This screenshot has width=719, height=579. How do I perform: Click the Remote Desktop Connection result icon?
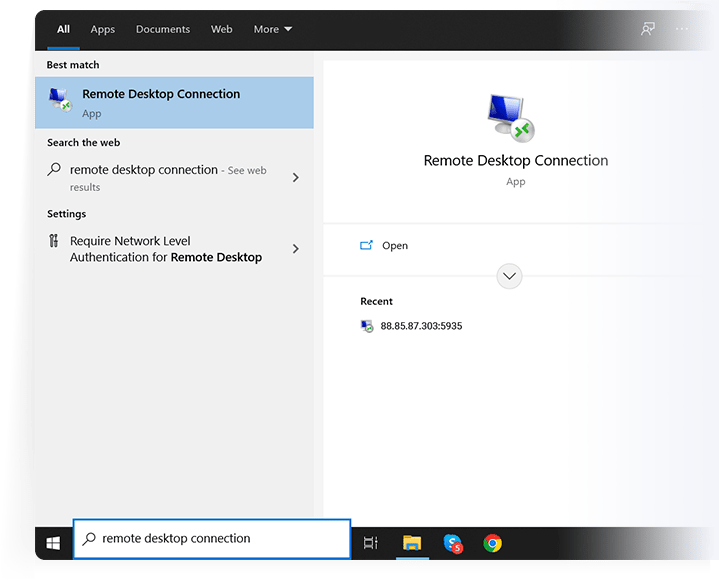pos(61,99)
